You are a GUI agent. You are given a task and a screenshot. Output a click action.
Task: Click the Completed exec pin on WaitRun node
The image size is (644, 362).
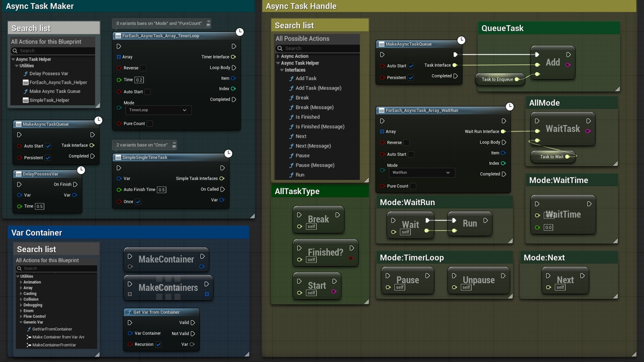pyautogui.click(x=504, y=174)
